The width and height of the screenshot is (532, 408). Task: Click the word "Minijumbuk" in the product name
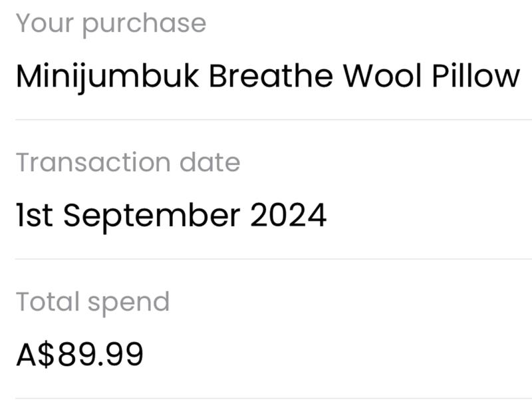point(107,77)
